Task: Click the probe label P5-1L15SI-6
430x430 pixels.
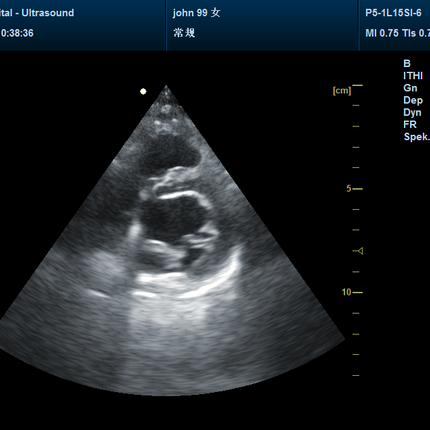Action: pos(393,13)
